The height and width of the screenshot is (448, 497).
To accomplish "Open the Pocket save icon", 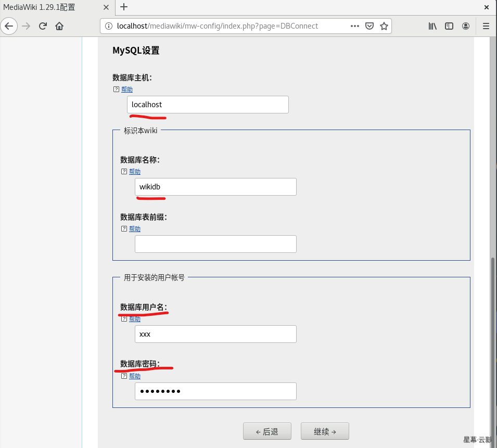I will point(369,26).
